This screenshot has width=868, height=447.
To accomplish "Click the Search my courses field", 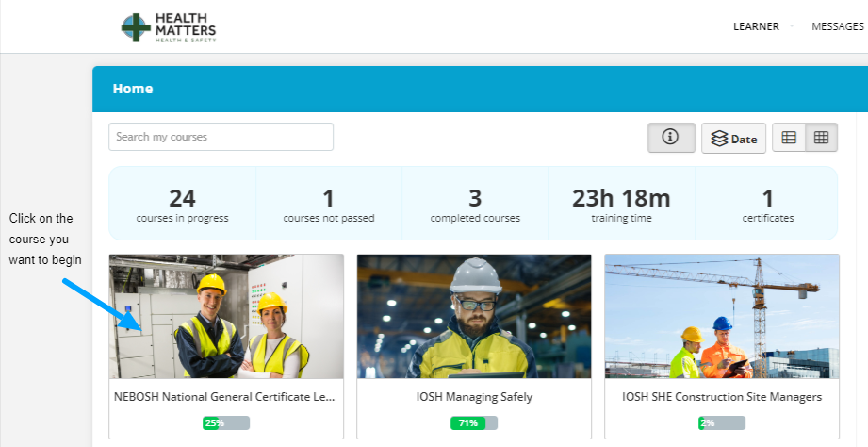I will 221,137.
